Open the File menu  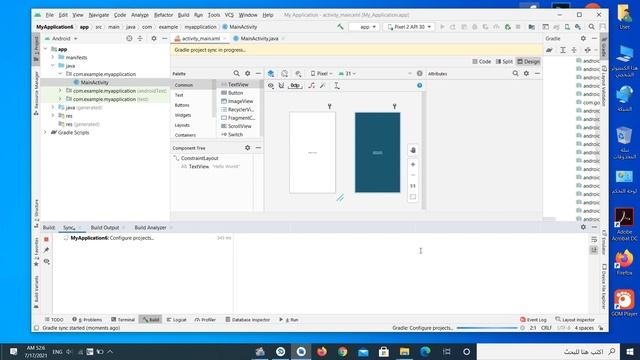pyautogui.click(x=50, y=15)
